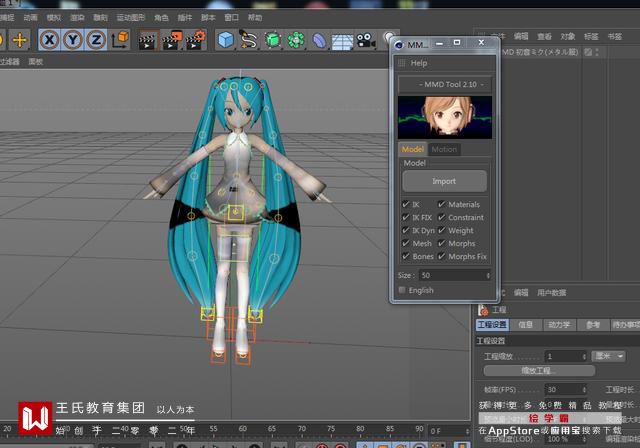Image resolution: width=640 pixels, height=448 pixels.
Task: Click the purple deformer icon
Action: [x=319, y=40]
